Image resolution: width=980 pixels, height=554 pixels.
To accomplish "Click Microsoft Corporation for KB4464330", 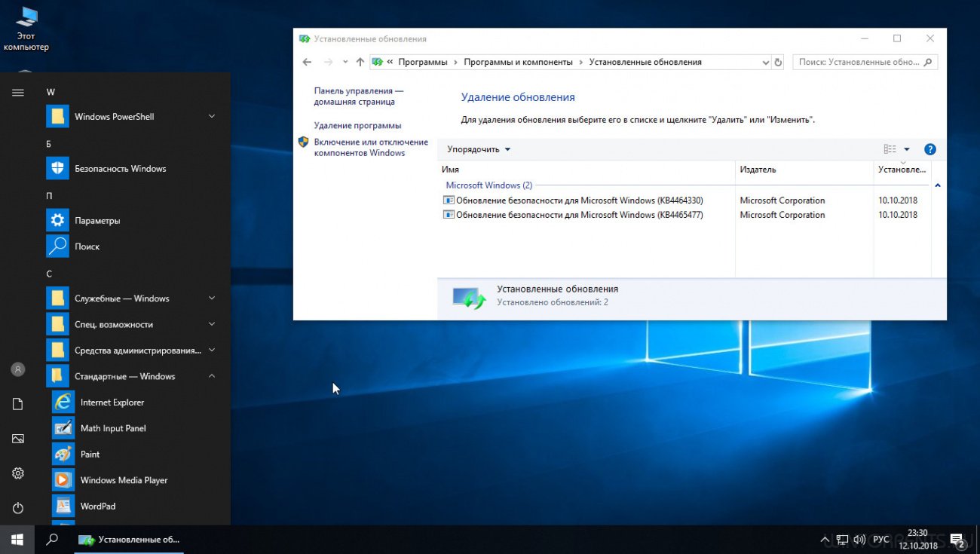I will point(782,200).
